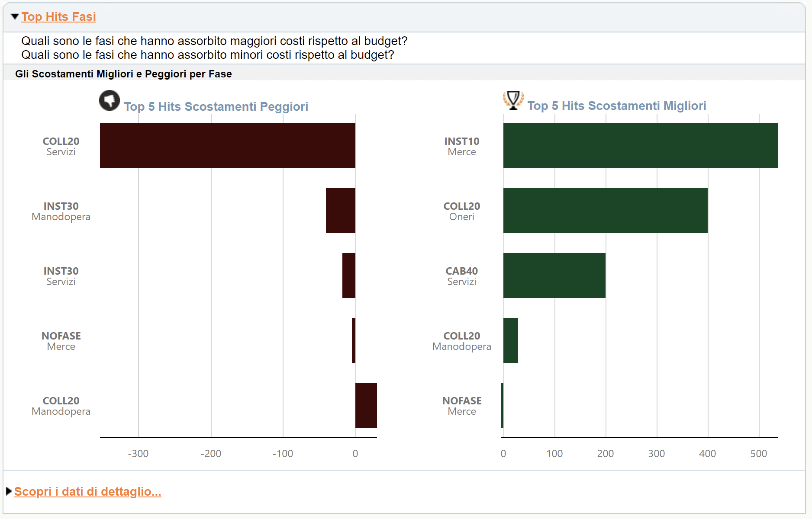Click the COLL20 Oneri green bar

(x=606, y=211)
